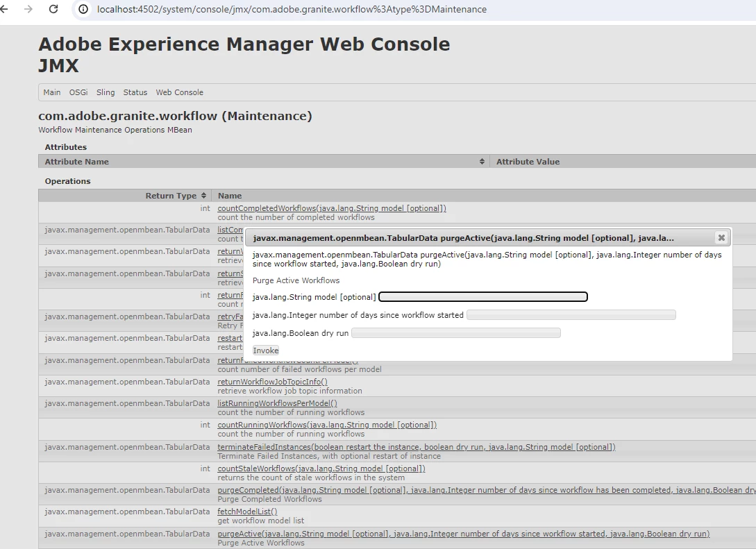Open purgeCompleted operation link
Screen dimensions: 756x549
coord(487,490)
